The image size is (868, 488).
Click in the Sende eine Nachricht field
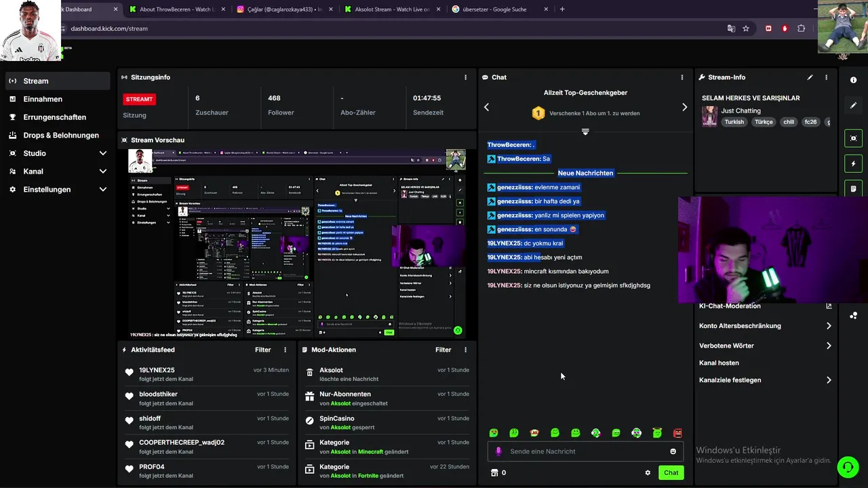(585, 451)
